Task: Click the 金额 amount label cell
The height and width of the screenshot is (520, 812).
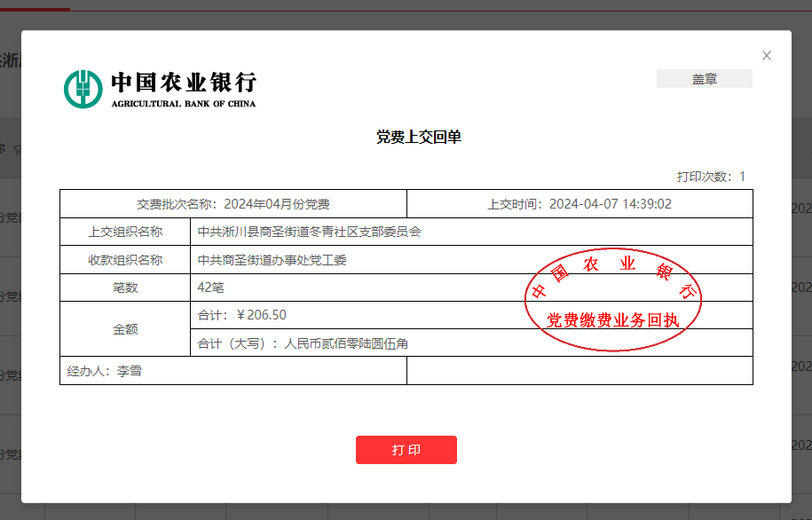Action: tap(125, 329)
